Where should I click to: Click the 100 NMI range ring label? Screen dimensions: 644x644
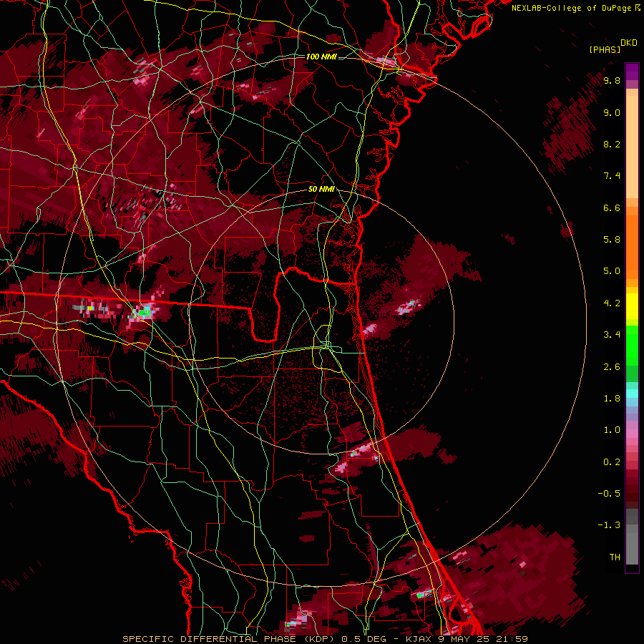tap(321, 57)
